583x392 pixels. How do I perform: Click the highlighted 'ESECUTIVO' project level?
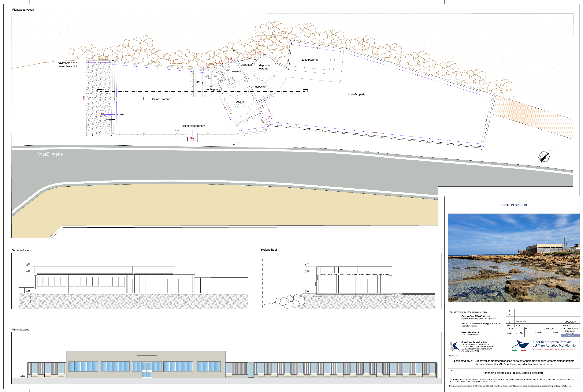click(x=570, y=336)
